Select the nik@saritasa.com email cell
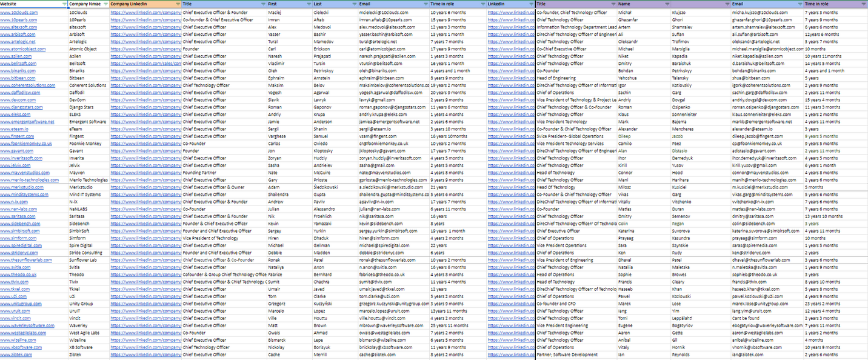 click(x=393, y=216)
